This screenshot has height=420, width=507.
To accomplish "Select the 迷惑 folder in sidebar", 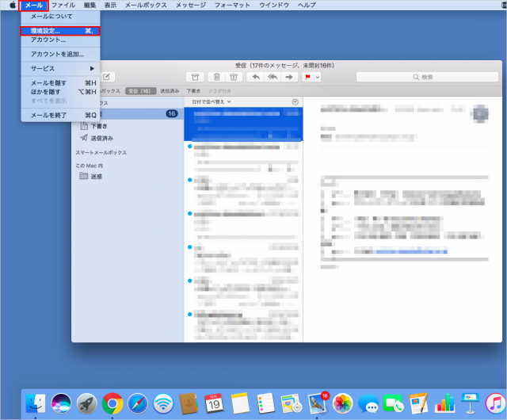I will tap(96, 176).
